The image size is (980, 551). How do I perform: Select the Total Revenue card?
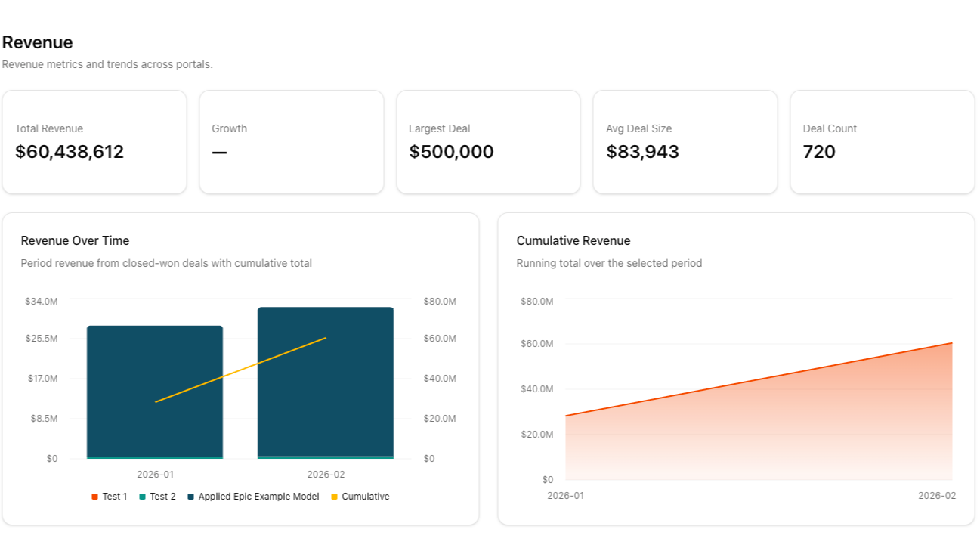tap(94, 141)
